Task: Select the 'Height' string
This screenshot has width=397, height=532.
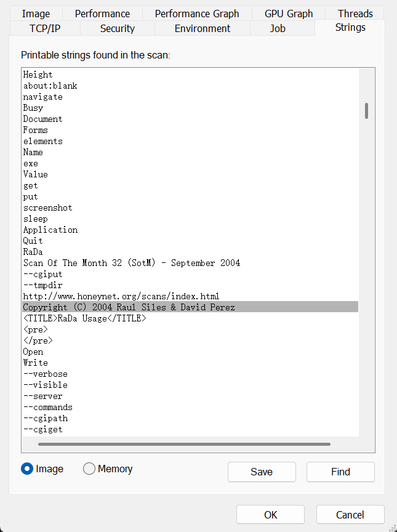Action: pyautogui.click(x=190, y=75)
